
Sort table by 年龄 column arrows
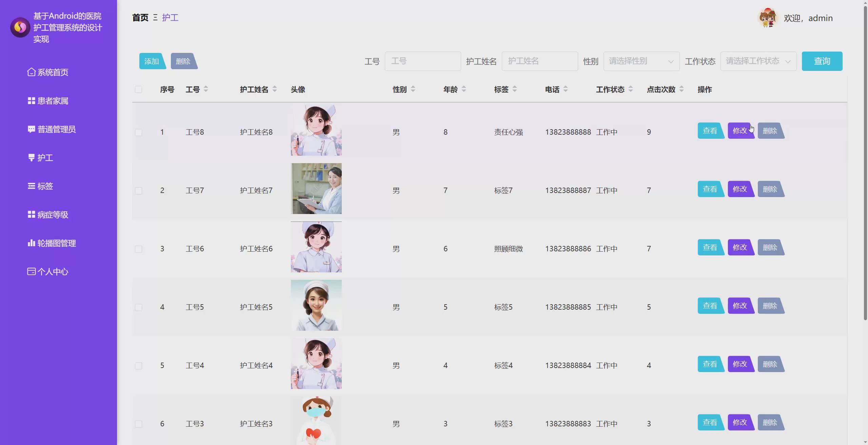pos(464,89)
